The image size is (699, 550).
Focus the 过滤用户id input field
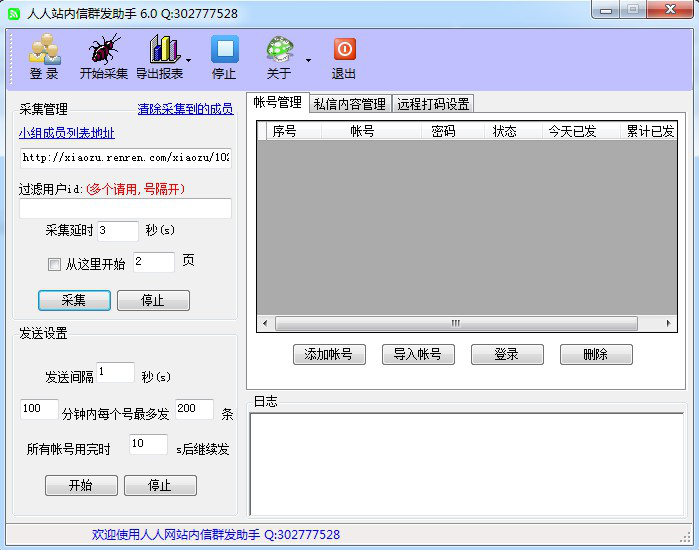125,208
